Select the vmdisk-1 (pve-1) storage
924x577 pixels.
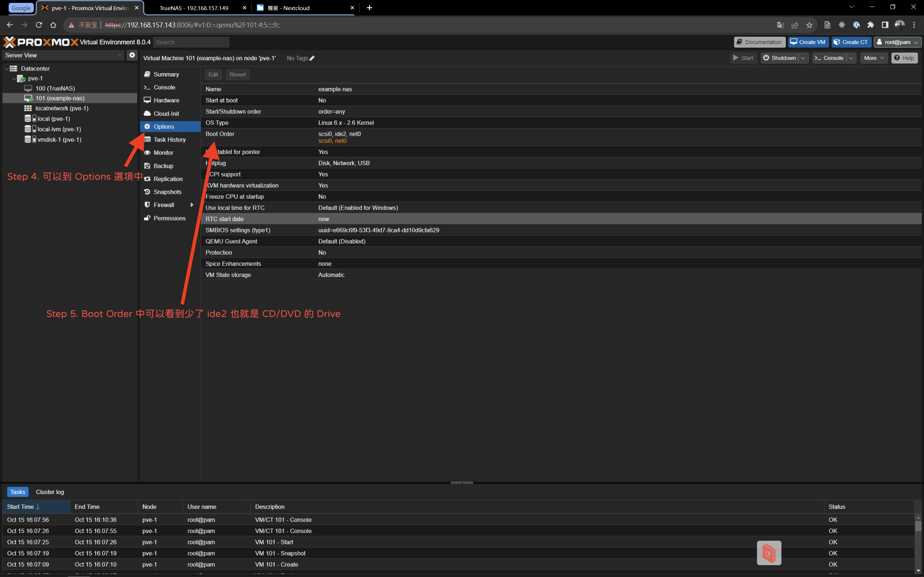[59, 140]
